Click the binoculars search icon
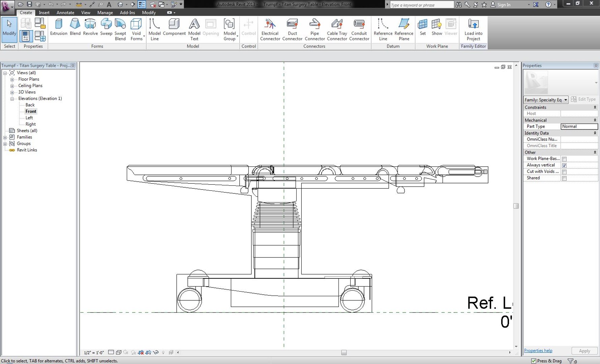The height and width of the screenshot is (364, 600). [x=458, y=5]
